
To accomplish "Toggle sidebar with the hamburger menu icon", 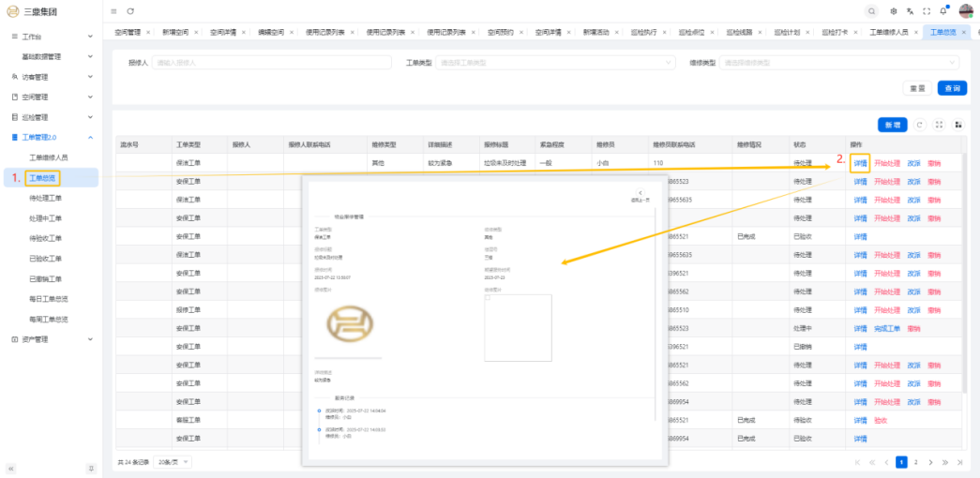I will click(113, 10).
